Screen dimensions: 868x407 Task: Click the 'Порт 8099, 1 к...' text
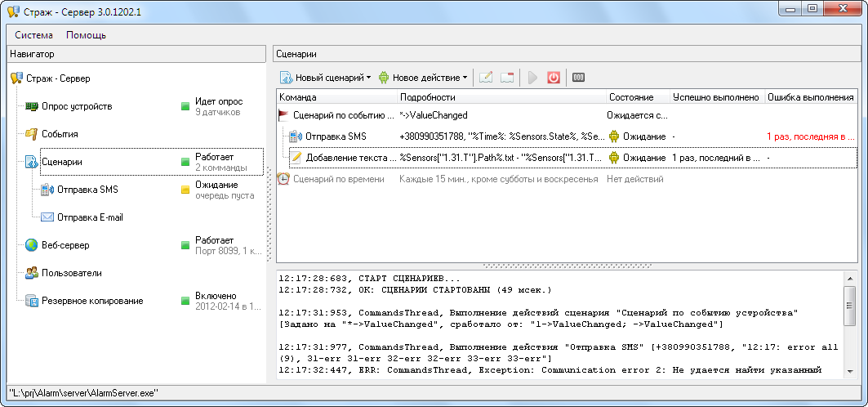(229, 251)
